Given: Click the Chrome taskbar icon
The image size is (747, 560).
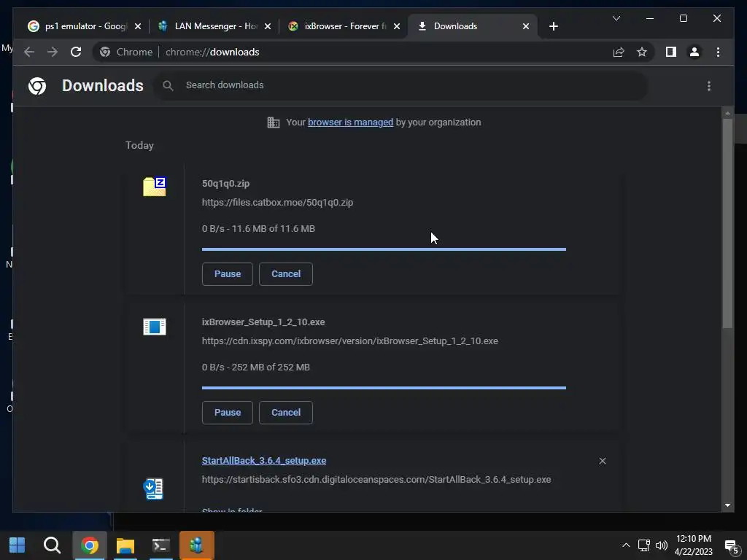Looking at the screenshot, I should point(89,545).
